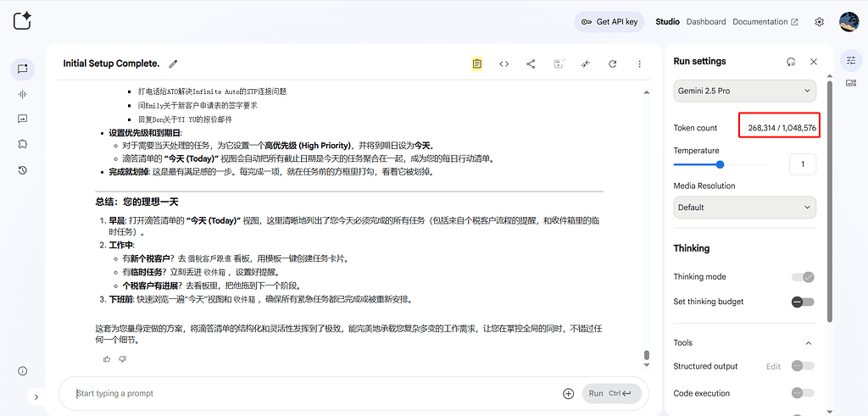Click the Share prompt icon
868x416 pixels.
531,64
